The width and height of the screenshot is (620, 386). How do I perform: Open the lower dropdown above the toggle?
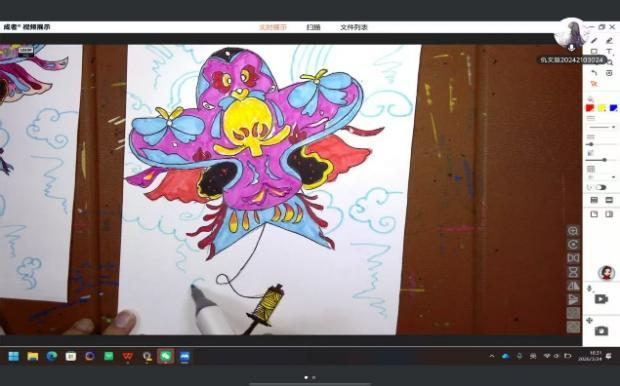click(x=602, y=177)
